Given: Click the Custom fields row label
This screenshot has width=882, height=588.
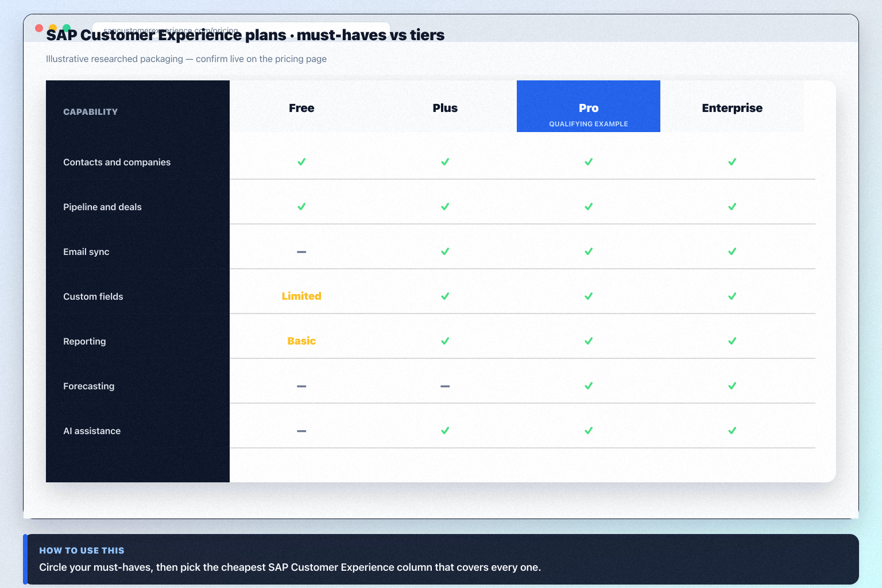Looking at the screenshot, I should pyautogui.click(x=93, y=297).
